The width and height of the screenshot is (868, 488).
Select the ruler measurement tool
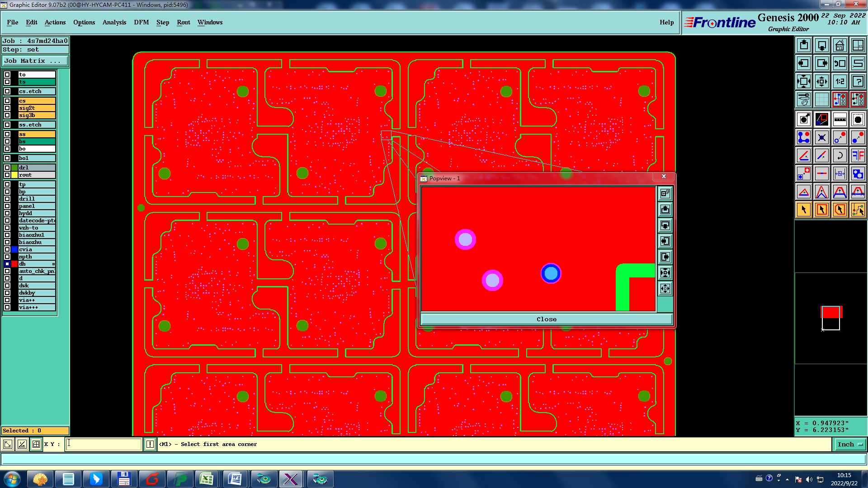point(840,119)
